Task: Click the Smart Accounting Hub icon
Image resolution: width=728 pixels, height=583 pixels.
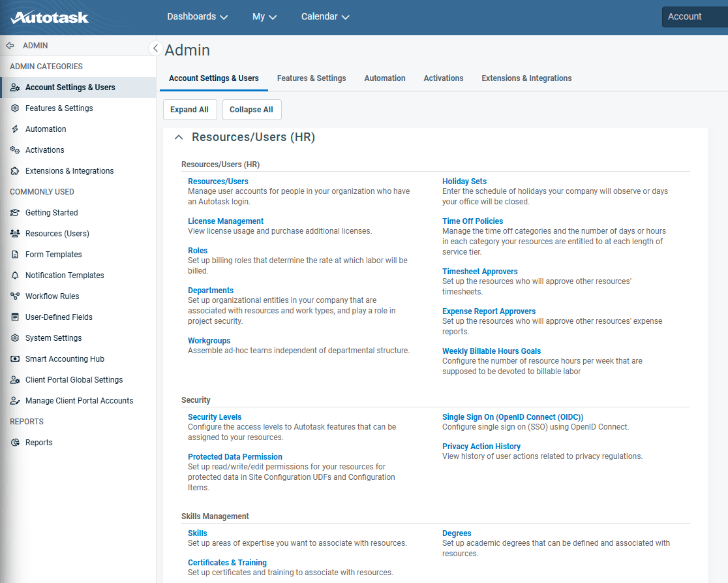Action: (15, 359)
